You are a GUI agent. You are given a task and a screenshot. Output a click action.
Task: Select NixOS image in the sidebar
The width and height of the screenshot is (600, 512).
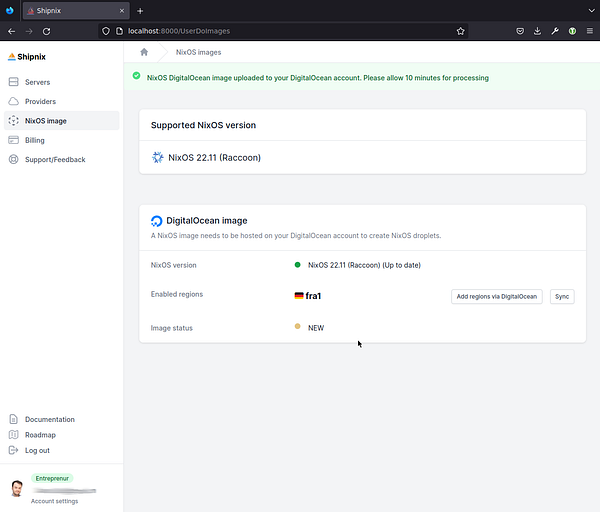46,121
